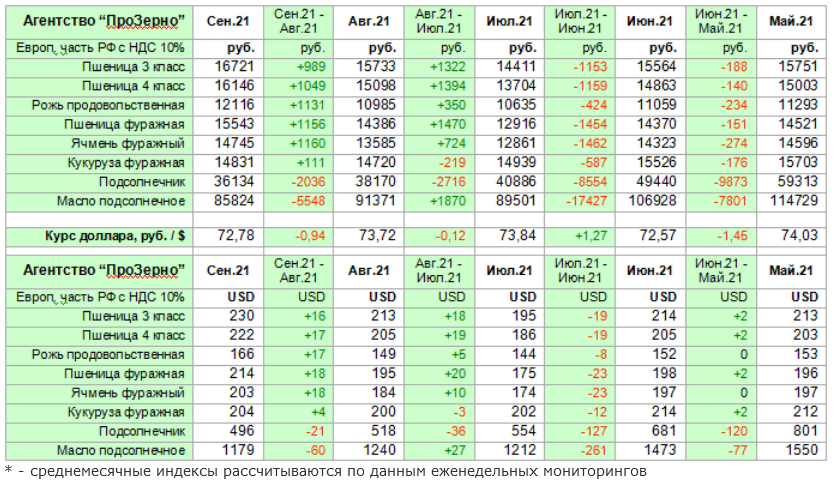Select the 15003 May value
The image size is (835, 483).
791,86
